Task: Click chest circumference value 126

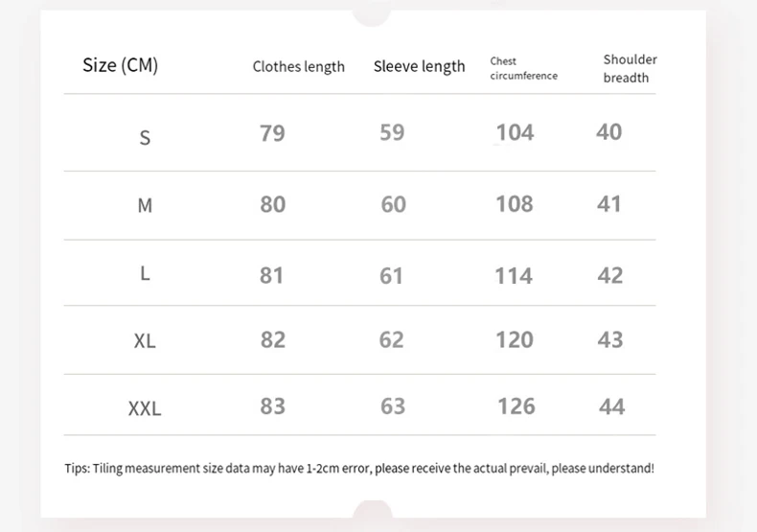Action: tap(516, 406)
